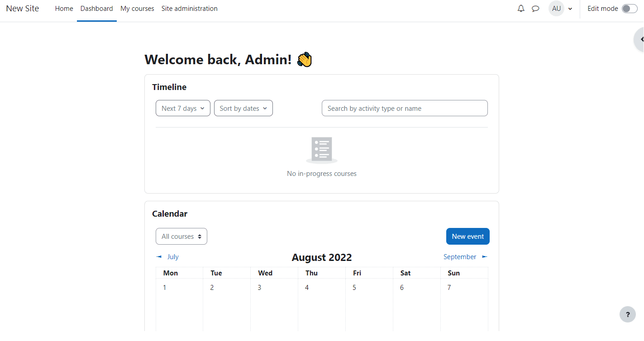Go to the Home tab

pos(64,9)
